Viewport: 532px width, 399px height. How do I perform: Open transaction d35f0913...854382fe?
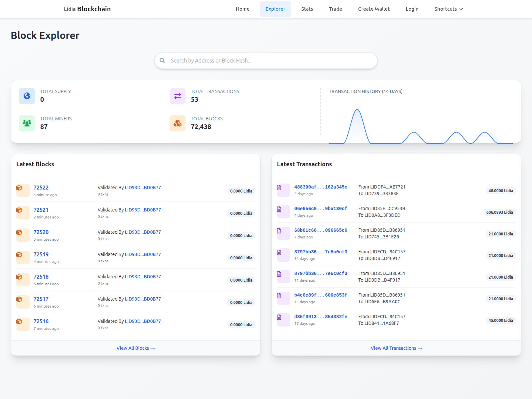[321, 317]
